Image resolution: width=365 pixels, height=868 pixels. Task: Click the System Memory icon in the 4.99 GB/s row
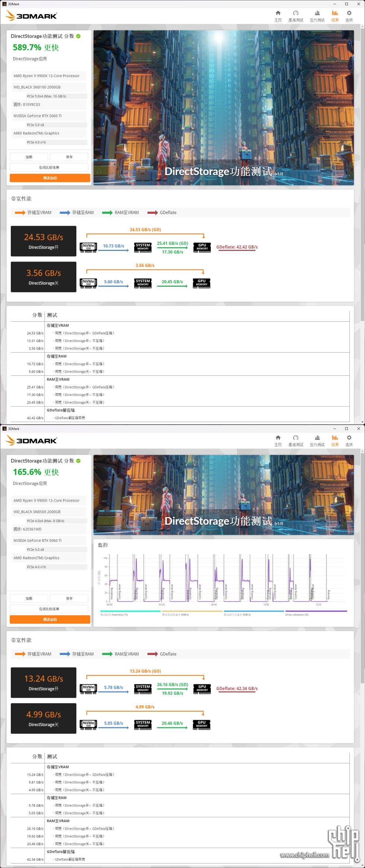(143, 725)
